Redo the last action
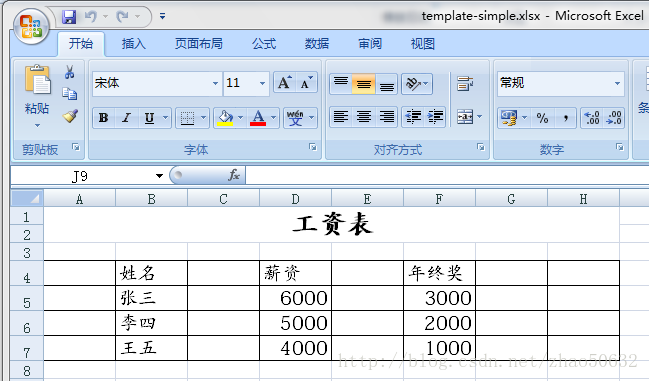 (123, 17)
